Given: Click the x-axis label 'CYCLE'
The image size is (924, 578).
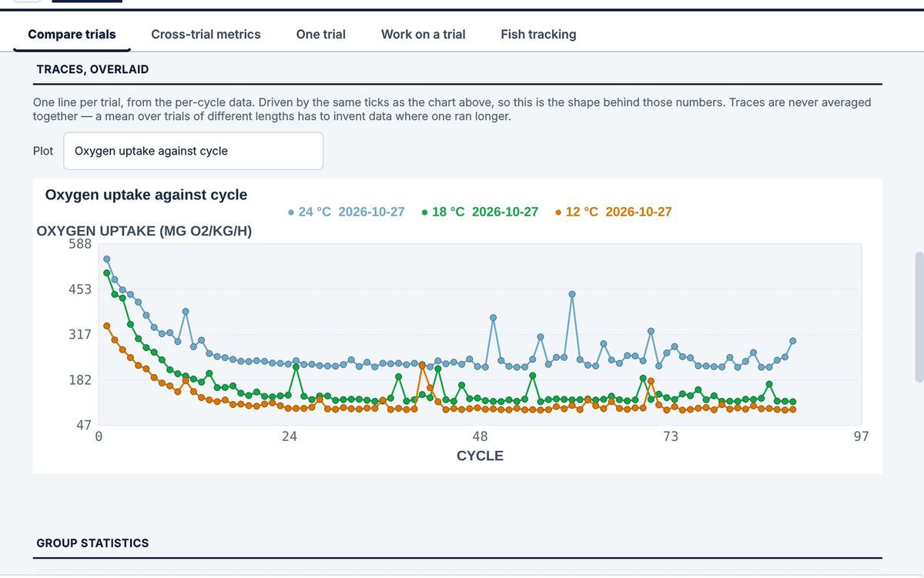Looking at the screenshot, I should click(x=480, y=456).
